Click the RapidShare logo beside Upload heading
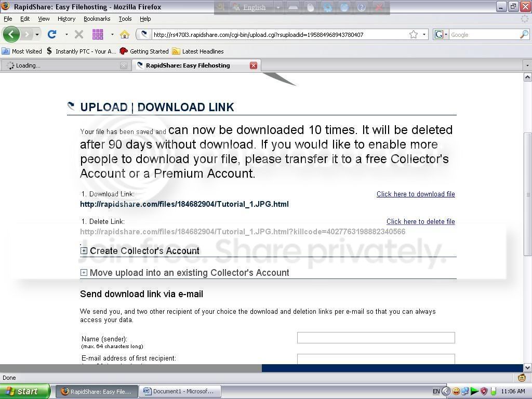The image size is (532, 399). [71, 106]
